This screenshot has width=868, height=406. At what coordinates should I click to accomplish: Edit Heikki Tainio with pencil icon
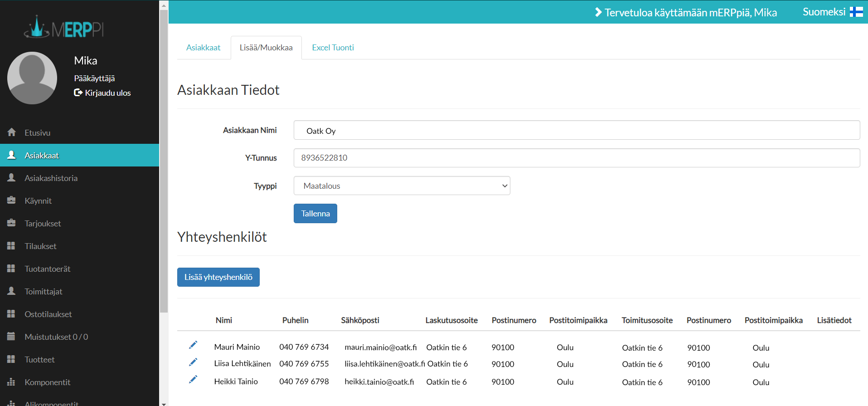pyautogui.click(x=193, y=379)
